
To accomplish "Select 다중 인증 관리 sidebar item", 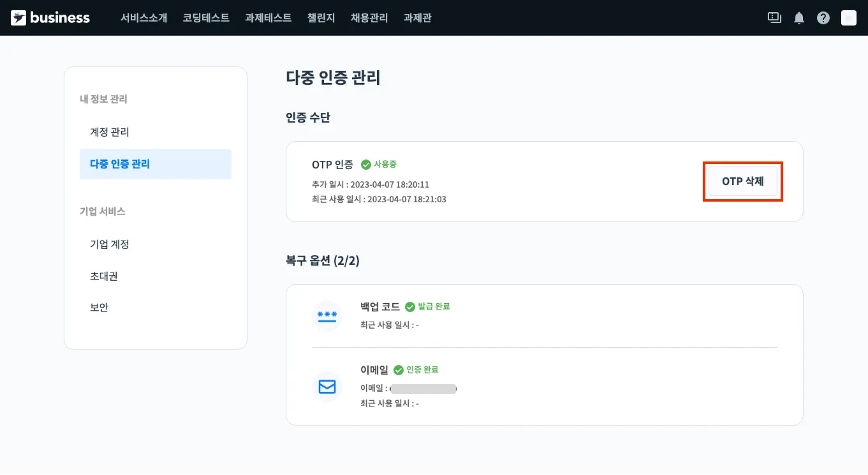I will tap(120, 164).
